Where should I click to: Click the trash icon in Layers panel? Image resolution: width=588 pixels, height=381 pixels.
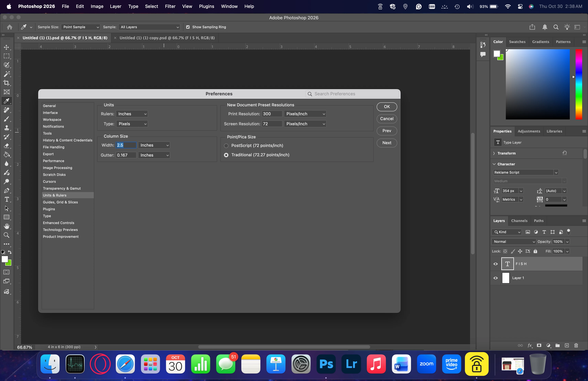576,345
